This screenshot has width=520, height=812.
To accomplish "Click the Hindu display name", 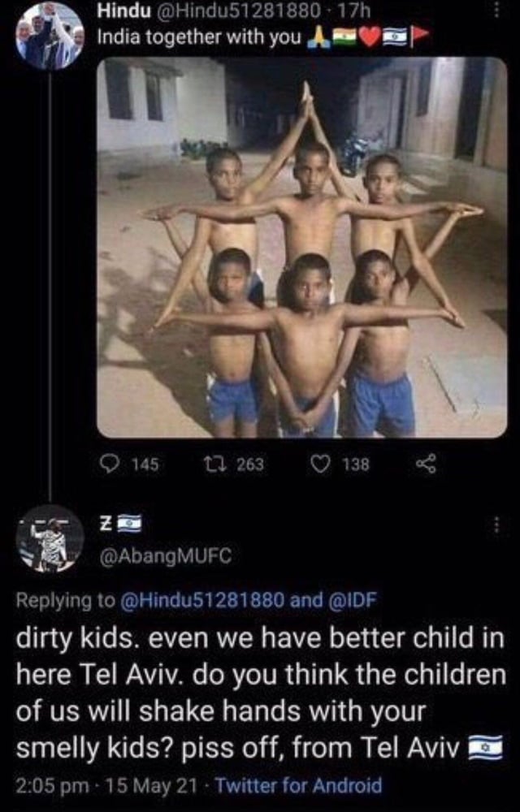I will pyautogui.click(x=124, y=11).
